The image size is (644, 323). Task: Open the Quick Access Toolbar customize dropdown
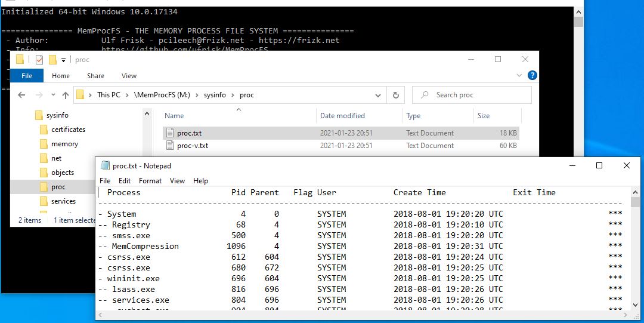[x=63, y=60]
